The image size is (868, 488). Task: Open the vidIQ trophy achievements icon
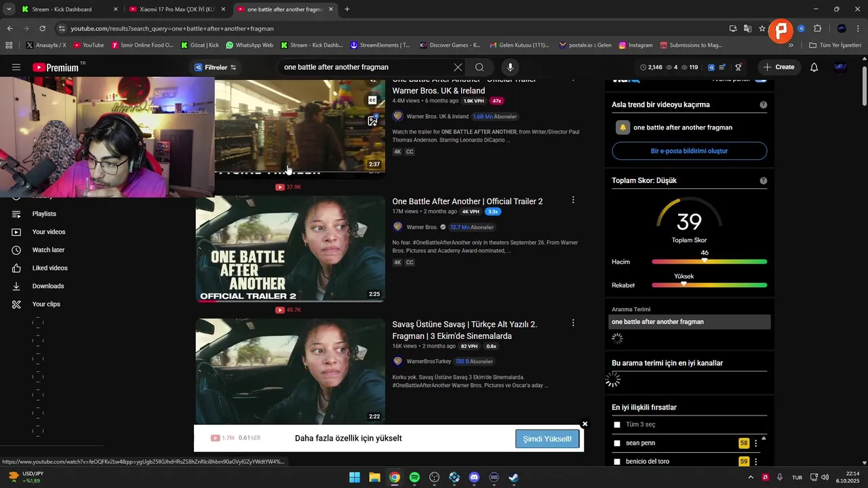[738, 67]
